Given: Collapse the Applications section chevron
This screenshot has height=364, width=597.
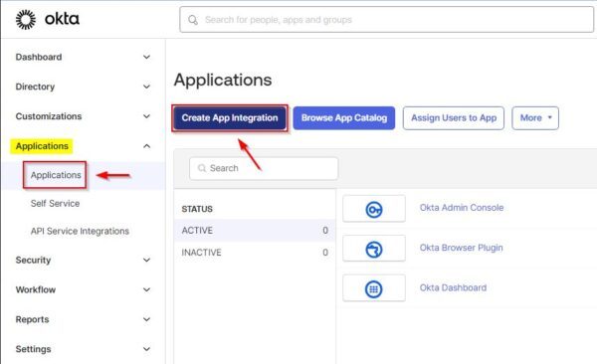Looking at the screenshot, I should pos(146,146).
